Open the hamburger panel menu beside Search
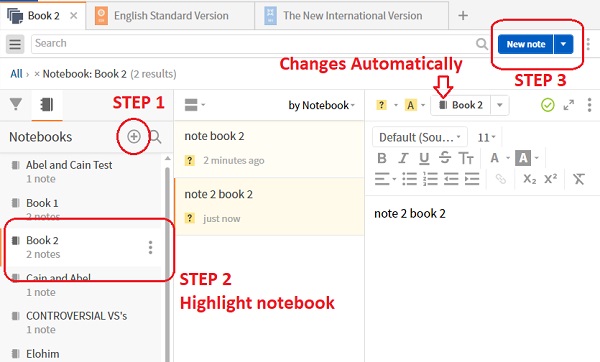600x362 pixels. point(15,44)
